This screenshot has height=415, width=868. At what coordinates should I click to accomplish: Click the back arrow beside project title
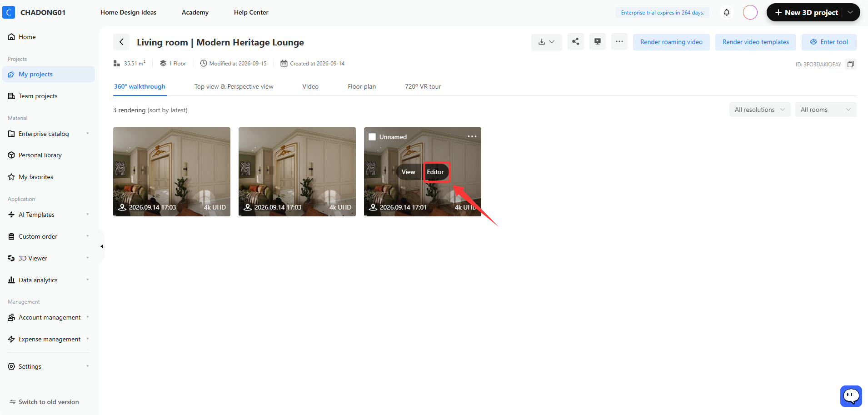tap(121, 42)
